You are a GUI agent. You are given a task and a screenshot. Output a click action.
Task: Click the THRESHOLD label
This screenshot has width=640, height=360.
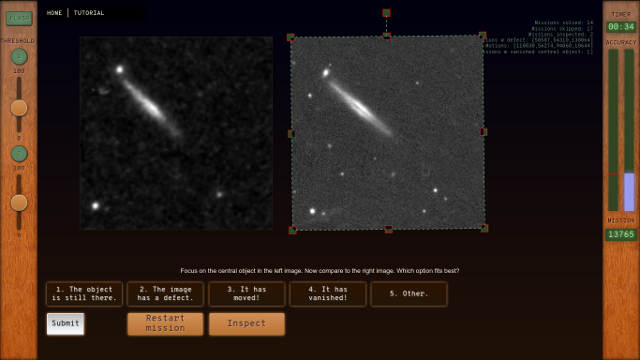[18, 41]
